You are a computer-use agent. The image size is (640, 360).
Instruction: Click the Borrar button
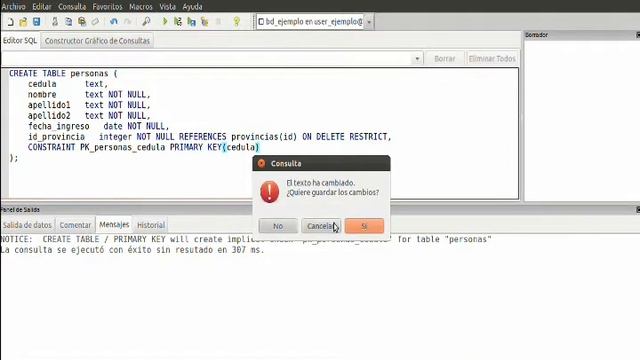(x=444, y=59)
